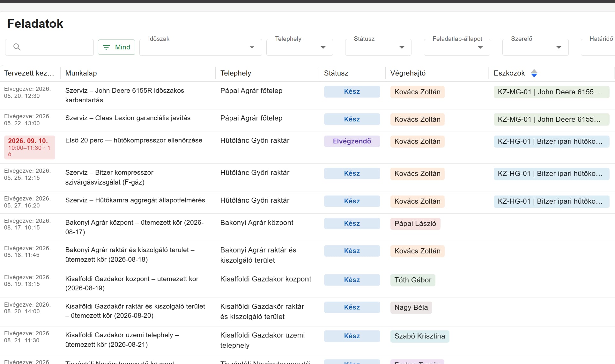Open the Telephely filter dropdown
Image resolution: width=615 pixels, height=364 pixels.
click(x=300, y=47)
